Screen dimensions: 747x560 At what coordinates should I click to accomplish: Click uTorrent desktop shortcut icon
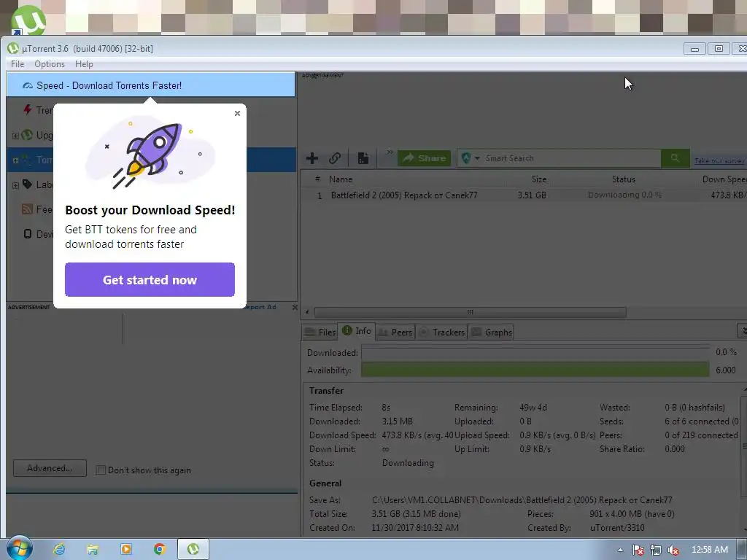click(28, 20)
